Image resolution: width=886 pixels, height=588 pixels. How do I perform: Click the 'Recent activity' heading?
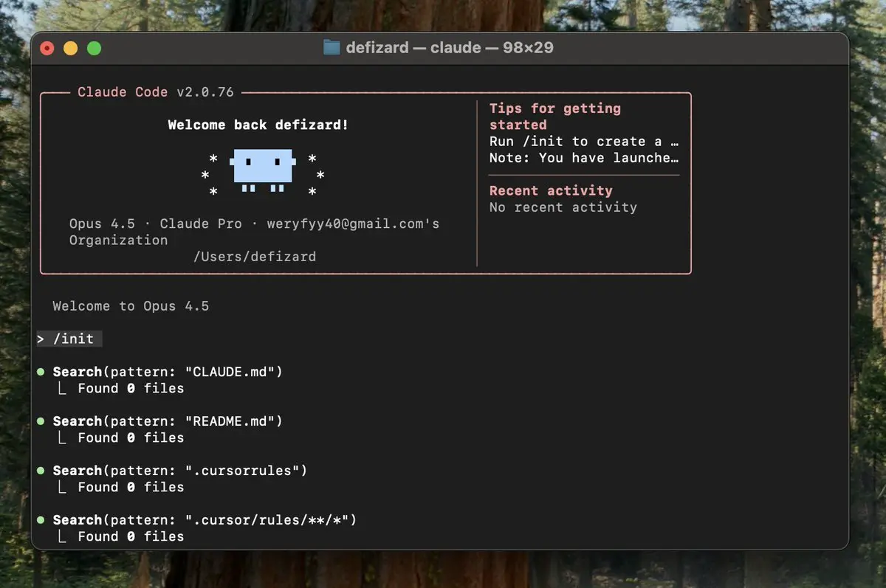click(x=551, y=190)
